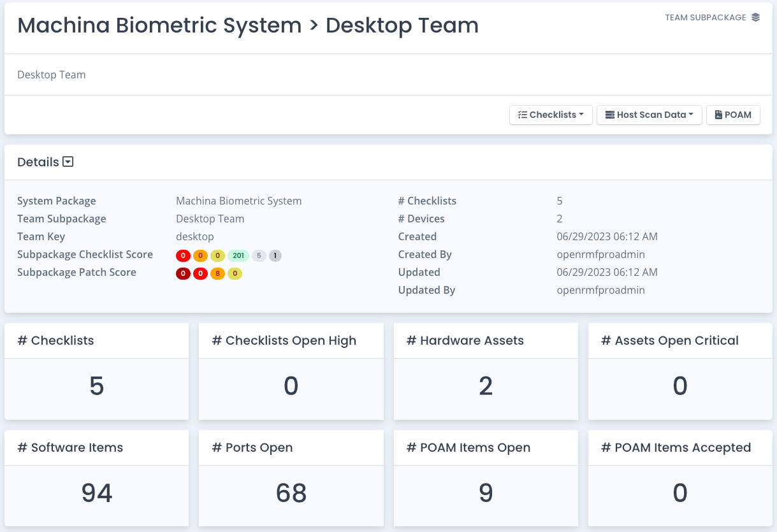Click the yellow 0 checklist score badge
Image resolution: width=777 pixels, height=532 pixels.
217,256
